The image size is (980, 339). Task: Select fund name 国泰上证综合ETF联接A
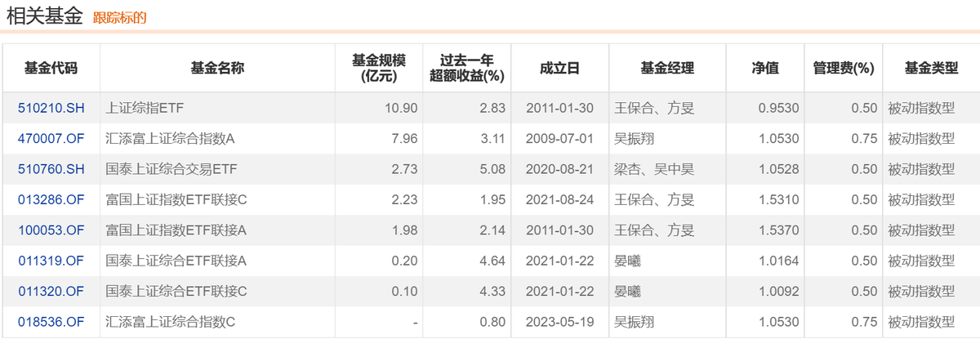(176, 261)
